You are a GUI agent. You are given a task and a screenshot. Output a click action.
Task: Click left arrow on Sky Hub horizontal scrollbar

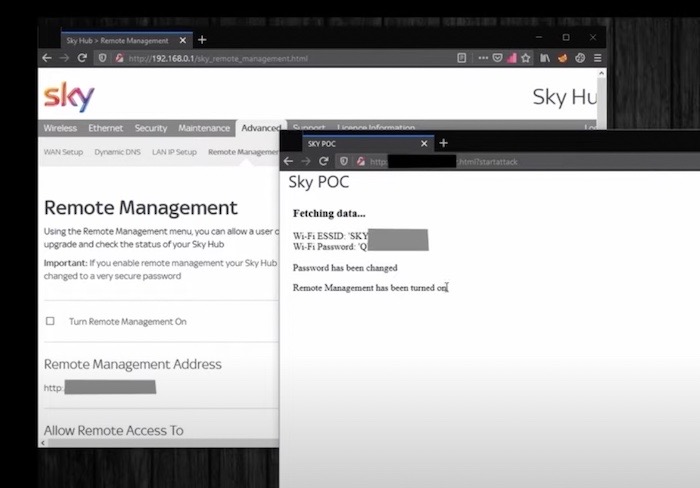pos(43,443)
